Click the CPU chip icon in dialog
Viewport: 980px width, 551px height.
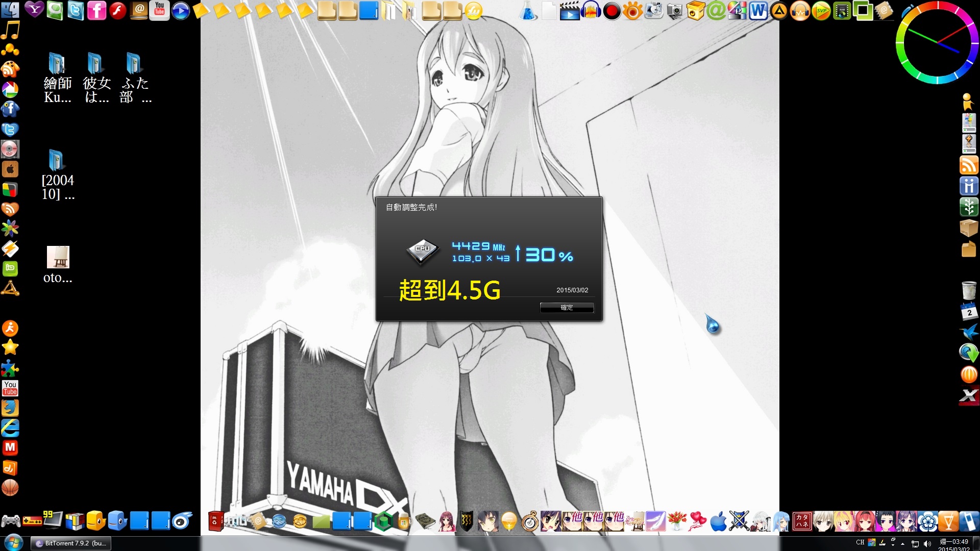(422, 251)
